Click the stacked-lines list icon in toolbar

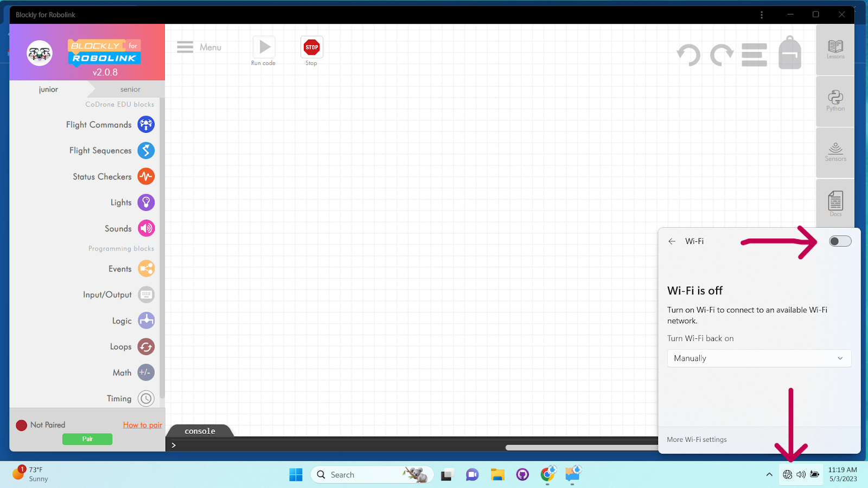[755, 55]
